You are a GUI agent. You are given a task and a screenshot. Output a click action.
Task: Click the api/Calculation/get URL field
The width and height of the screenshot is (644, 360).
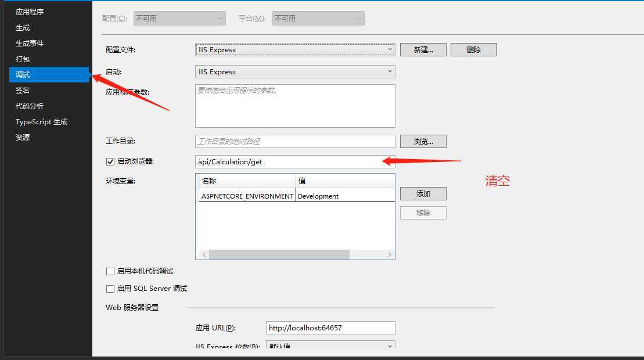pyautogui.click(x=295, y=162)
